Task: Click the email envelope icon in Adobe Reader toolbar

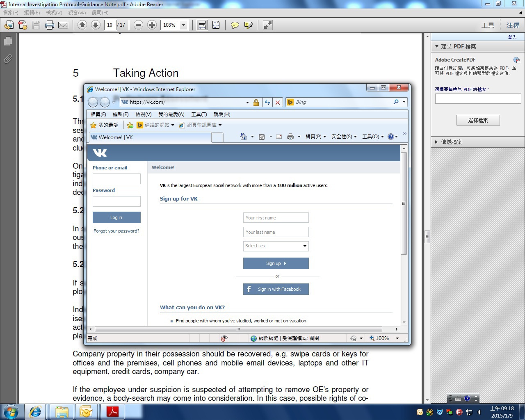Action: point(63,25)
